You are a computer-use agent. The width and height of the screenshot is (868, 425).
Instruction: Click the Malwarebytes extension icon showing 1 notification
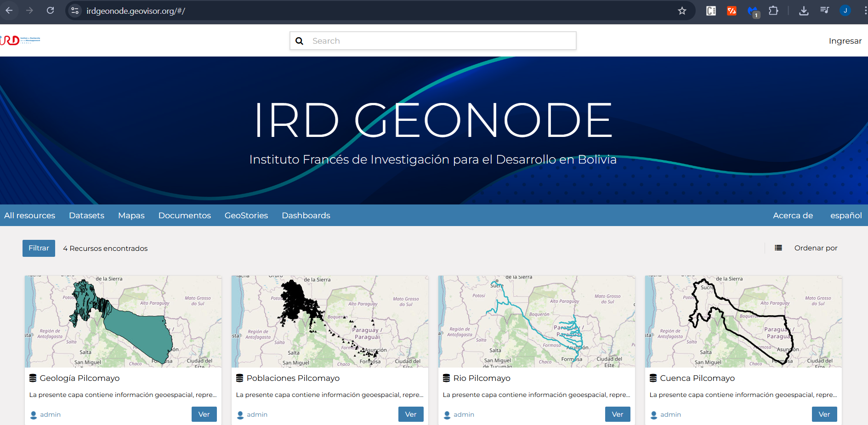coord(752,11)
